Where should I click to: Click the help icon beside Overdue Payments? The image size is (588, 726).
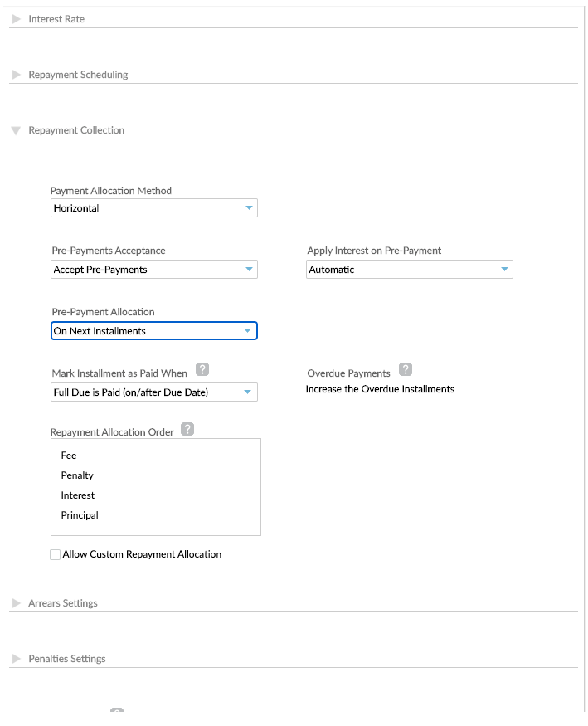405,369
